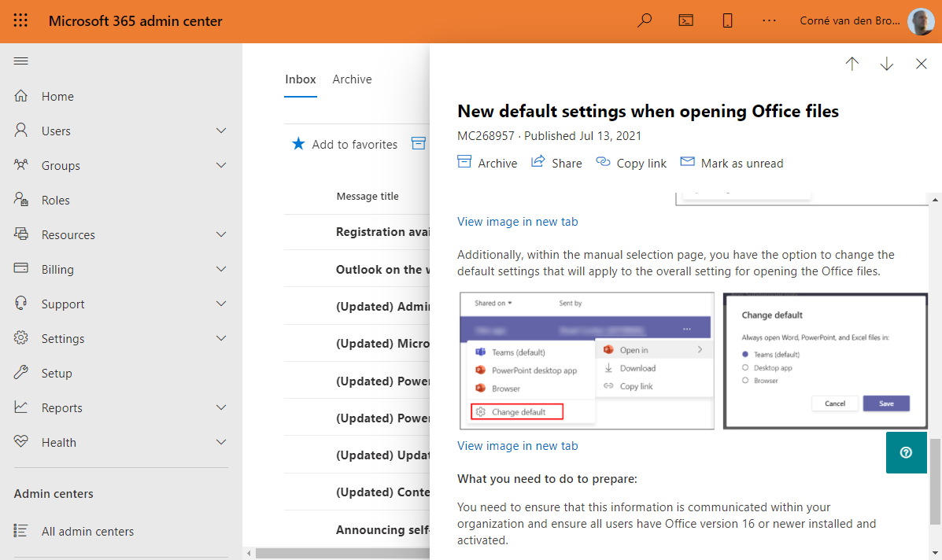The image size is (942, 560).
Task: Expand the Settings chevron
Action: click(x=221, y=338)
